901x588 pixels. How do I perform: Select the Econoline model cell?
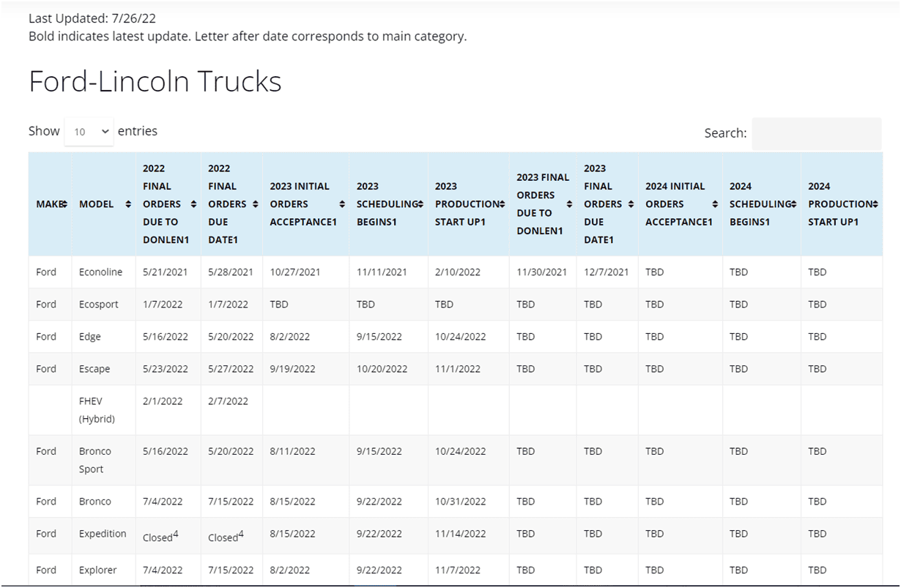(103, 272)
